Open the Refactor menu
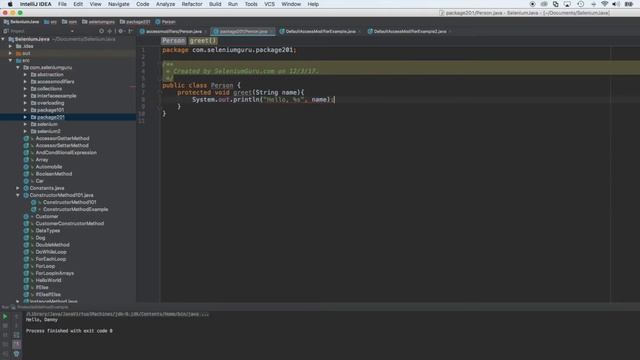This screenshot has height=360, width=640. [x=192, y=4]
